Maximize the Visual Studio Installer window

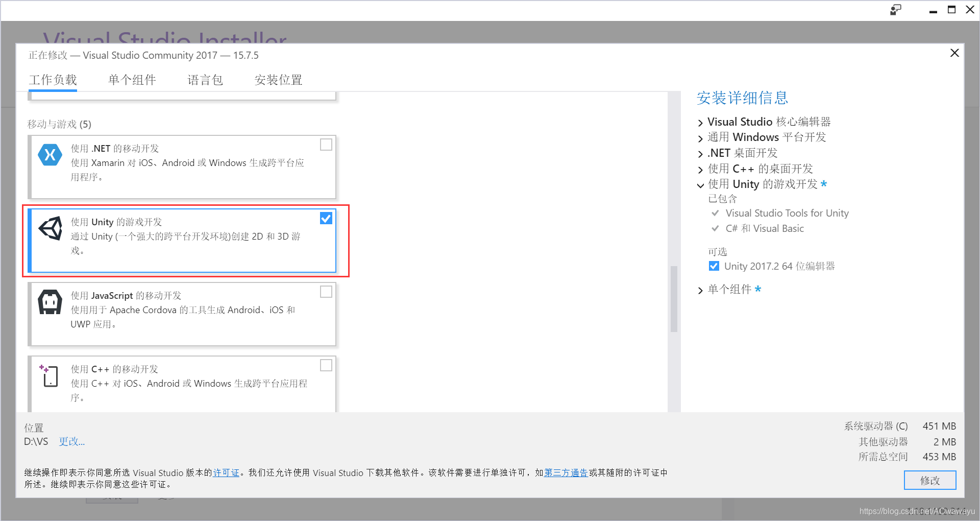click(951, 10)
